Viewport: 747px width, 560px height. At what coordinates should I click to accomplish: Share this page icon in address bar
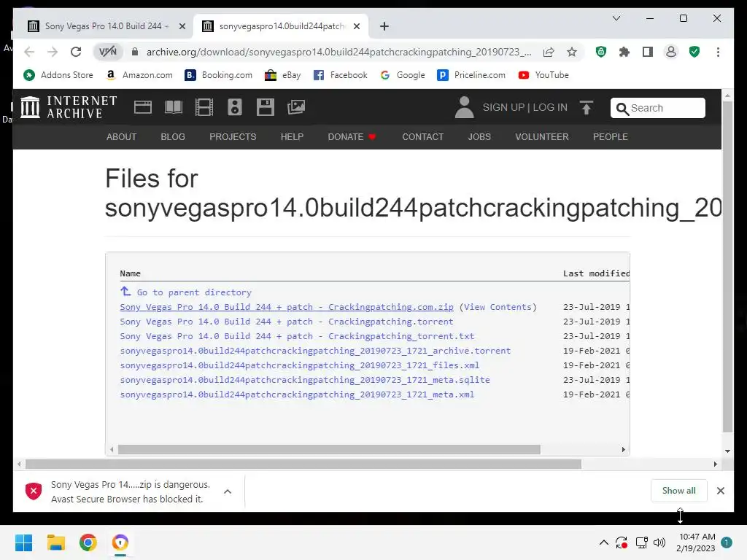(x=549, y=52)
